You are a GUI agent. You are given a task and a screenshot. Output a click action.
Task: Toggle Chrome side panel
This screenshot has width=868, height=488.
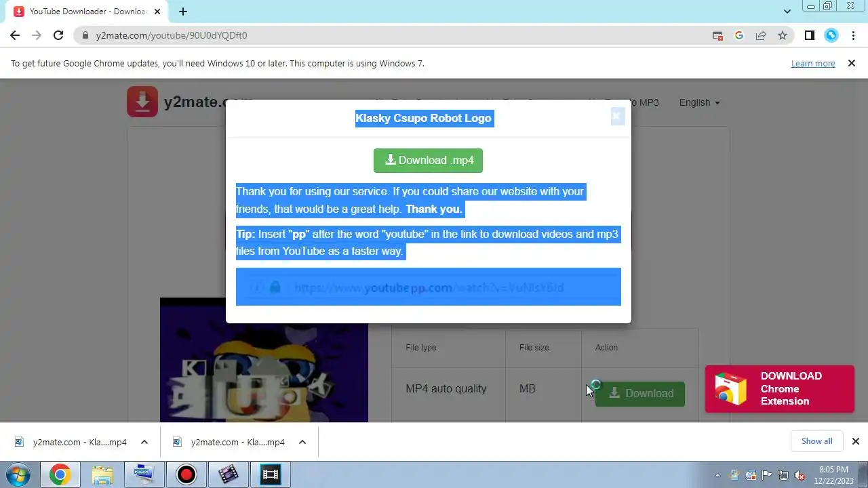(x=809, y=35)
